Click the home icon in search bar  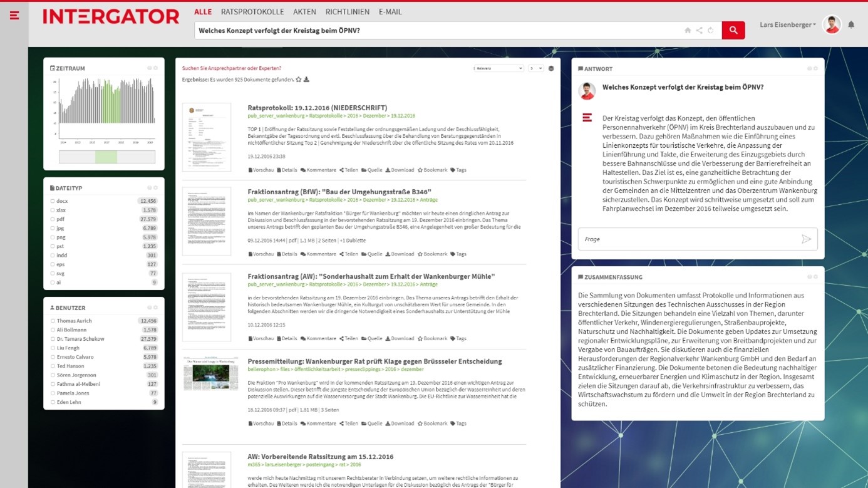[x=688, y=31]
